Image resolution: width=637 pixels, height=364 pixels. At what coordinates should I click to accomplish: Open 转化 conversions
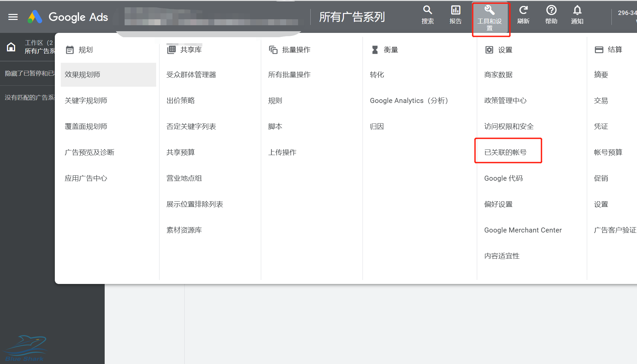point(377,75)
